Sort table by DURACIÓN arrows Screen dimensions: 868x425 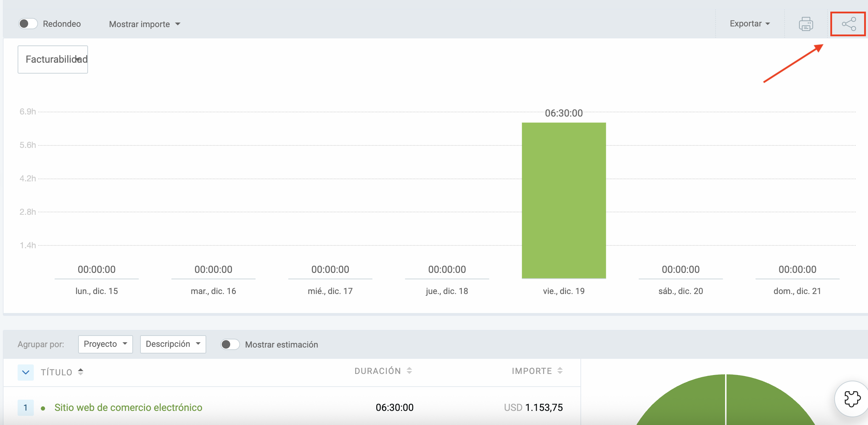click(x=409, y=371)
